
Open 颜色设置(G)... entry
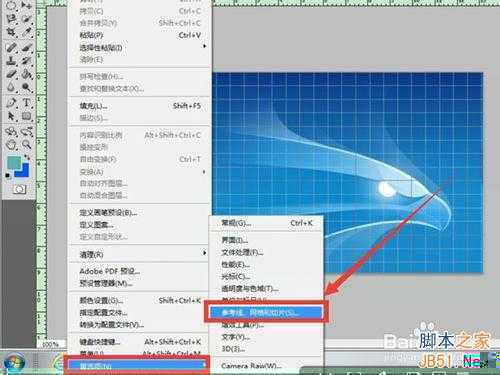click(140, 300)
